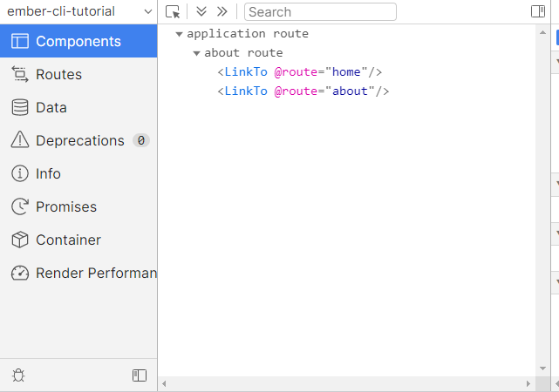Click the Data database icon
The width and height of the screenshot is (559, 392).
20,107
